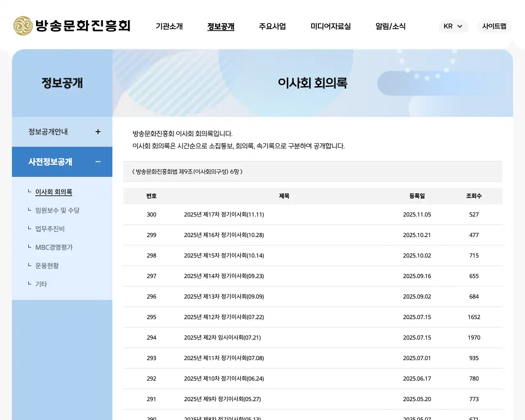Image resolution: width=525 pixels, height=420 pixels.
Task: Open the 업무추진비 sidebar item
Action: pos(50,228)
